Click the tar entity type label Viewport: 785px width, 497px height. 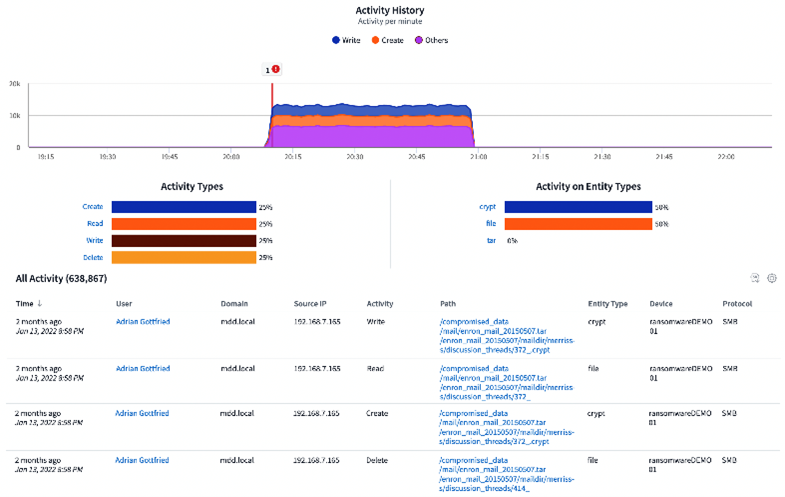click(490, 241)
